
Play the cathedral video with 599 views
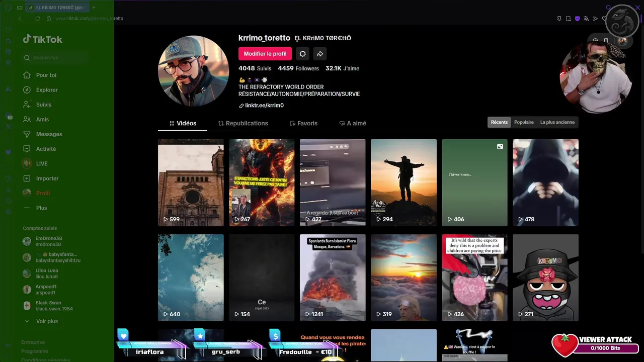[191, 183]
